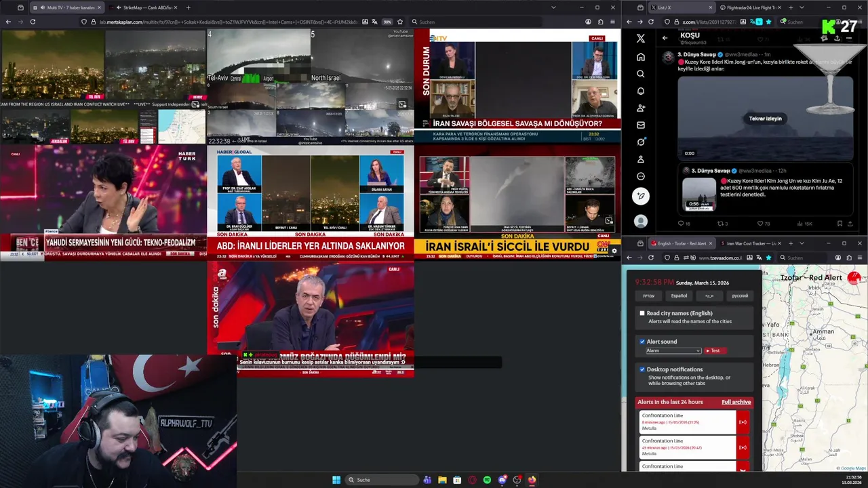Click the X logo in sidebar
The width and height of the screenshot is (868, 488).
tap(641, 39)
